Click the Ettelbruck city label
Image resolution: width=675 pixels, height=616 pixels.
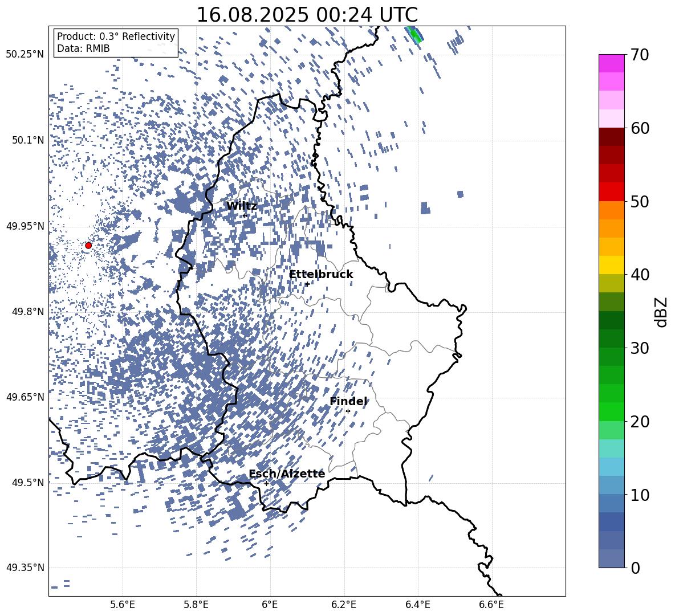point(321,275)
